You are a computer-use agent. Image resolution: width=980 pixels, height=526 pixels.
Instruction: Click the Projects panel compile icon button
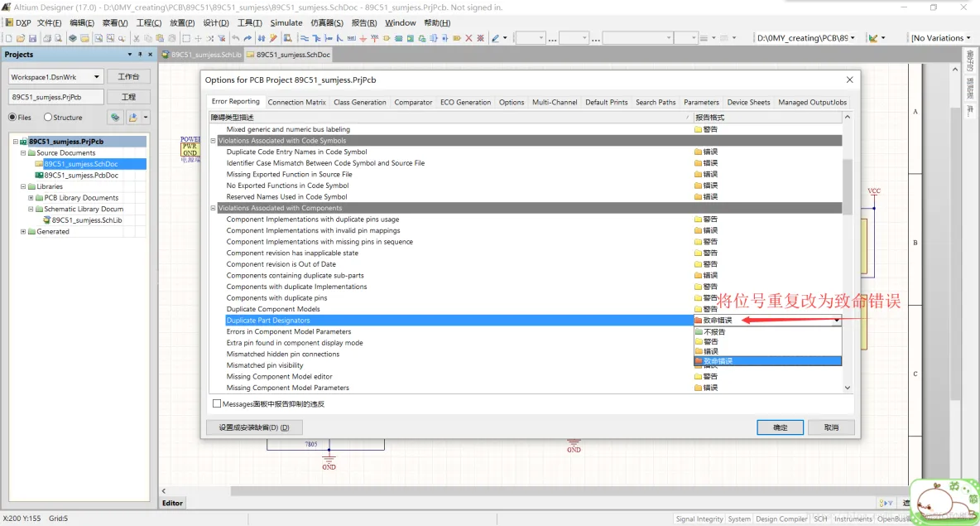[115, 117]
